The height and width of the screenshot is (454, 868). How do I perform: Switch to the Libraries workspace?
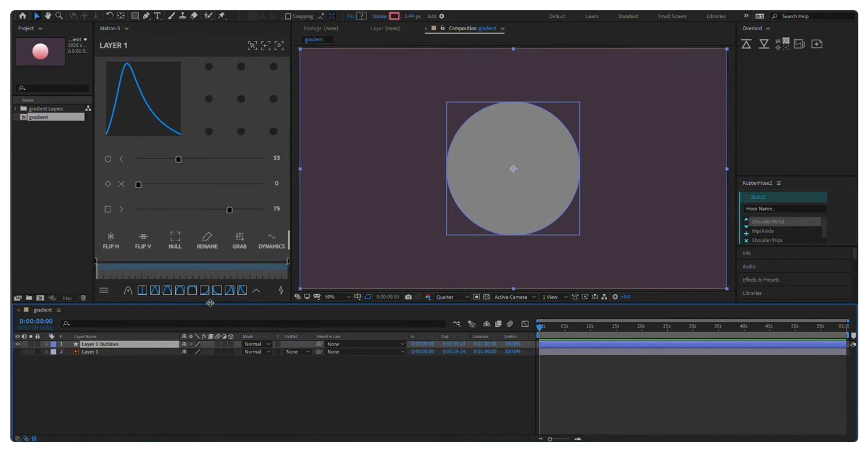(x=716, y=17)
